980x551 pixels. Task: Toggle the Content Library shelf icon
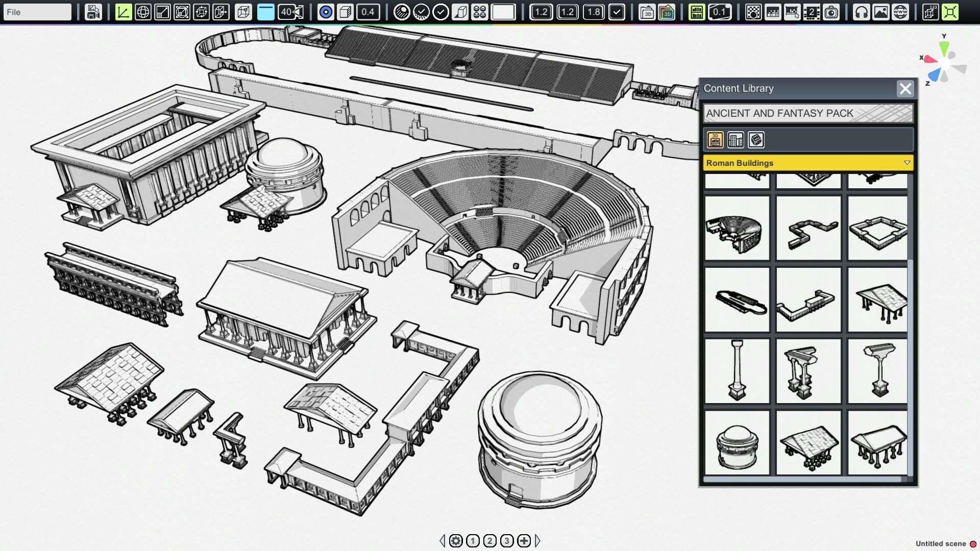(x=697, y=11)
